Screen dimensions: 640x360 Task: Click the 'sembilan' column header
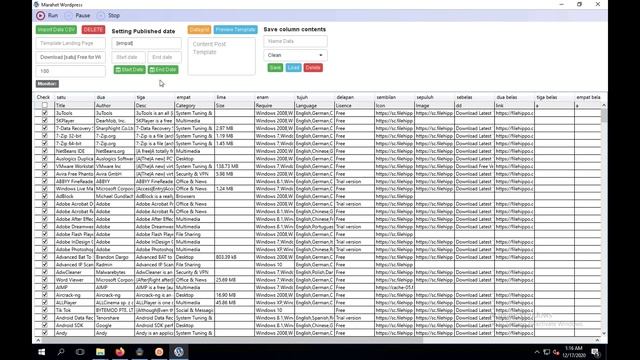pos(395,98)
